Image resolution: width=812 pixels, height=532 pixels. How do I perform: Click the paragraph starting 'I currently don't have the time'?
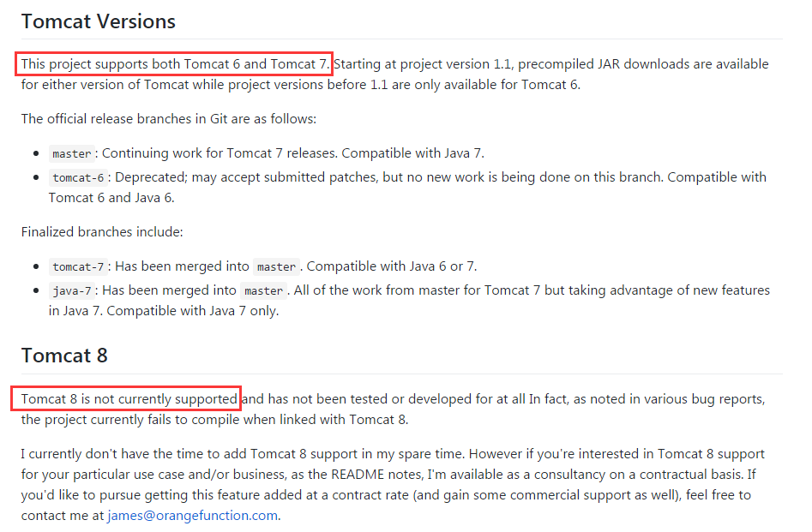click(393, 484)
